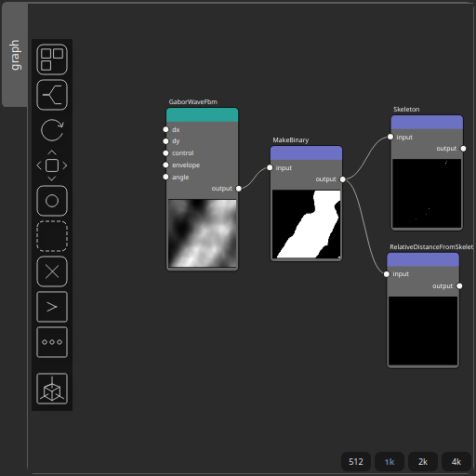Click the output port of Skeleton node
The image size is (476, 476).
(x=463, y=149)
